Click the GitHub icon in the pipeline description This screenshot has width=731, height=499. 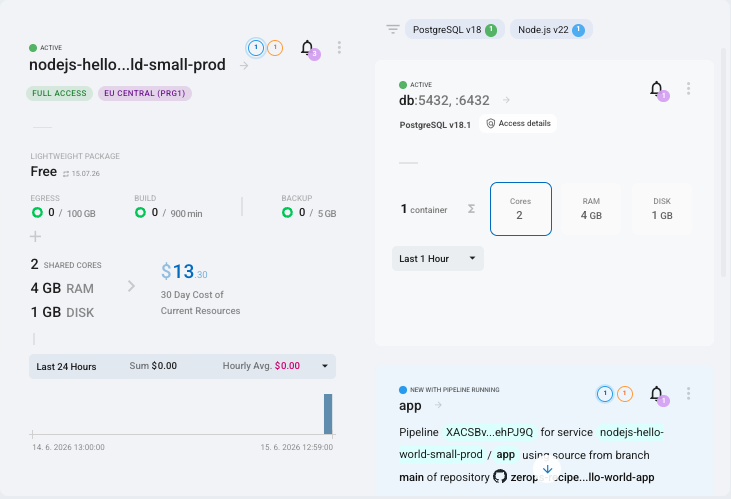pos(500,477)
